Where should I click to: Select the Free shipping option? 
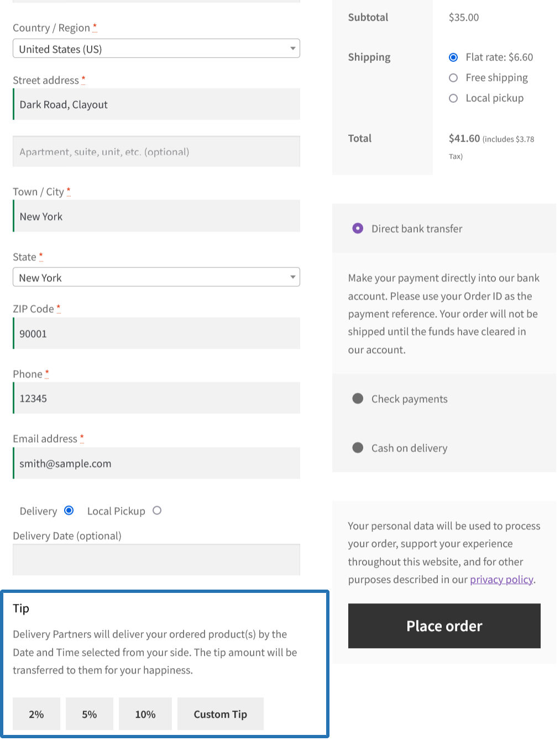(x=453, y=77)
